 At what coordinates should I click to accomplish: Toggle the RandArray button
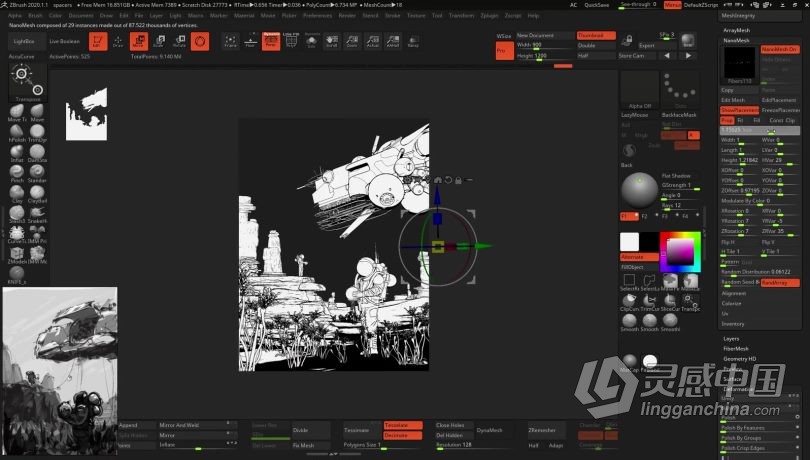[780, 283]
